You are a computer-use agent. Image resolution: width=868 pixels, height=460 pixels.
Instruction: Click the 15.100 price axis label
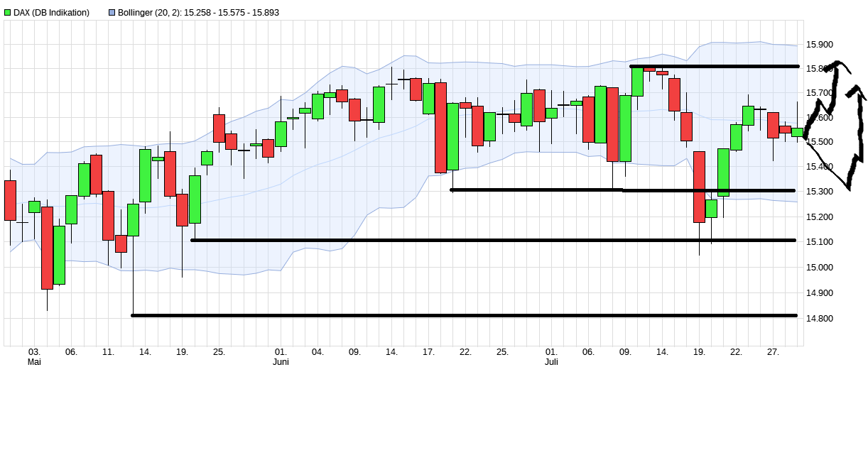tap(820, 242)
